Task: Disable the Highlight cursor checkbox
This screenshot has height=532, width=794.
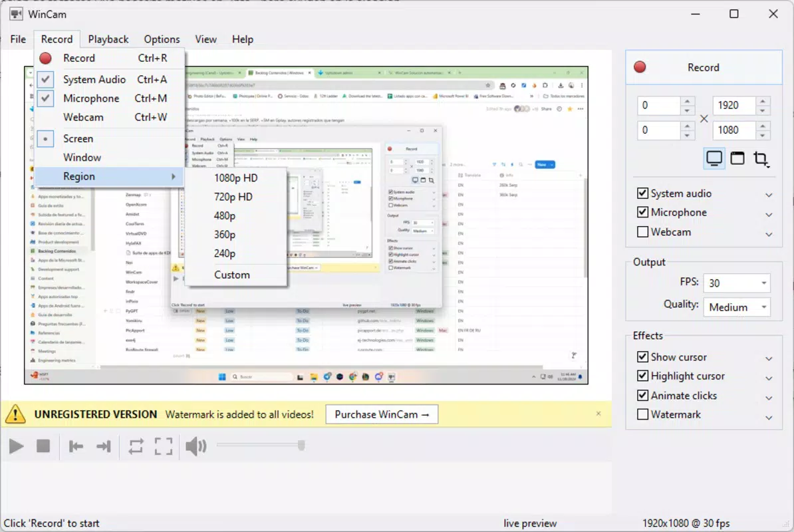Action: pyautogui.click(x=642, y=376)
